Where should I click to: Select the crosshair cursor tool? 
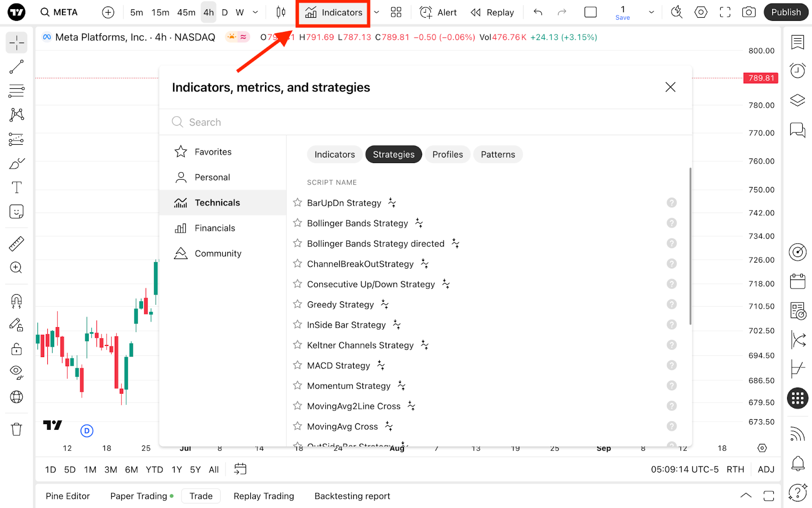[x=17, y=43]
